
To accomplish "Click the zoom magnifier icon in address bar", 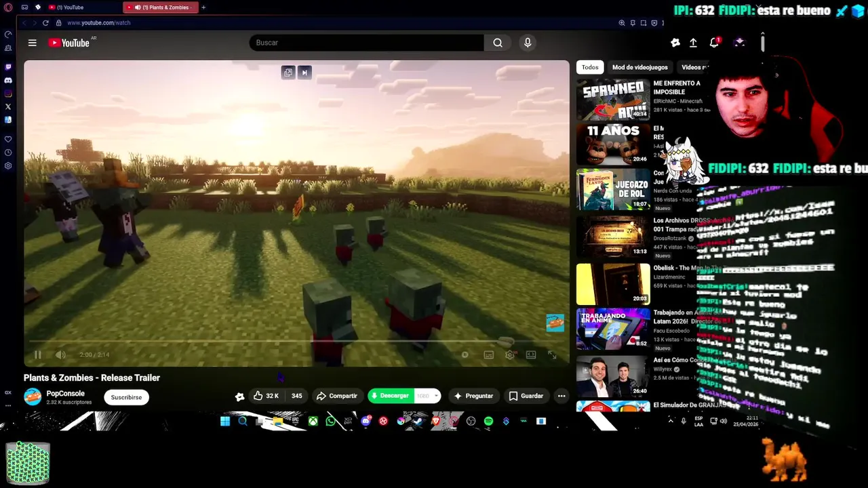I will (622, 23).
